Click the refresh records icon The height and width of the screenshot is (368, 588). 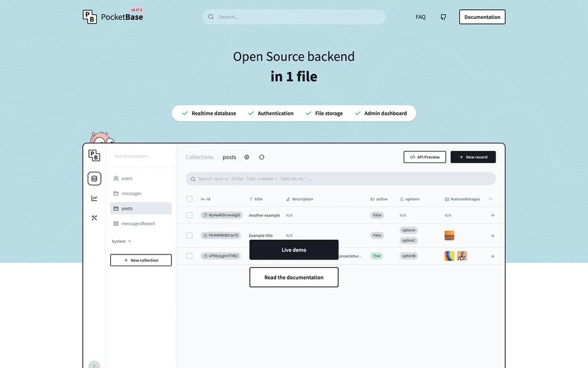click(x=262, y=157)
